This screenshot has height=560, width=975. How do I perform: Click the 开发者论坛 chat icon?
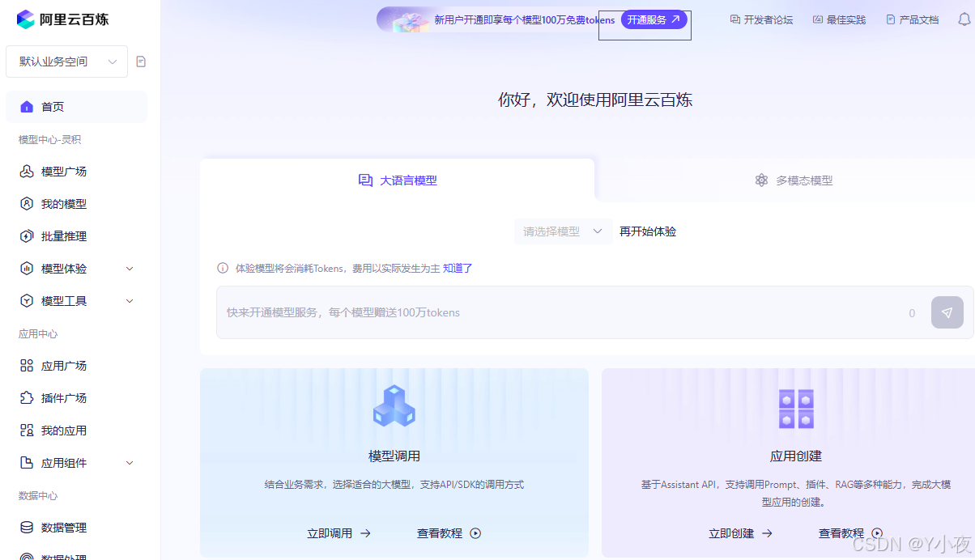pos(735,19)
